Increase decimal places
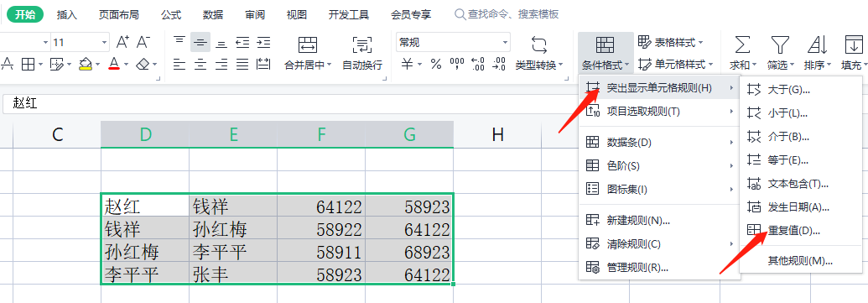This screenshot has height=303, width=868. 478,65
